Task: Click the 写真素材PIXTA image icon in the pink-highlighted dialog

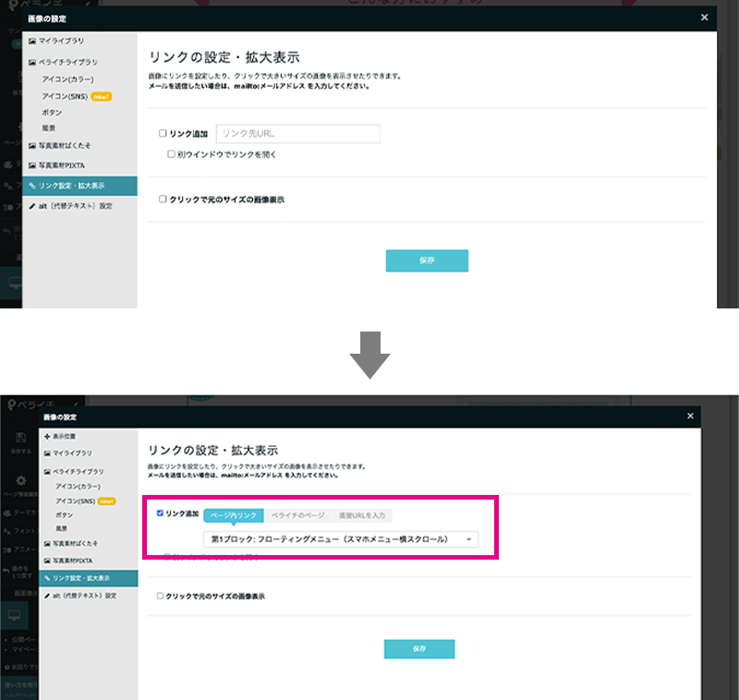Action: click(47, 561)
